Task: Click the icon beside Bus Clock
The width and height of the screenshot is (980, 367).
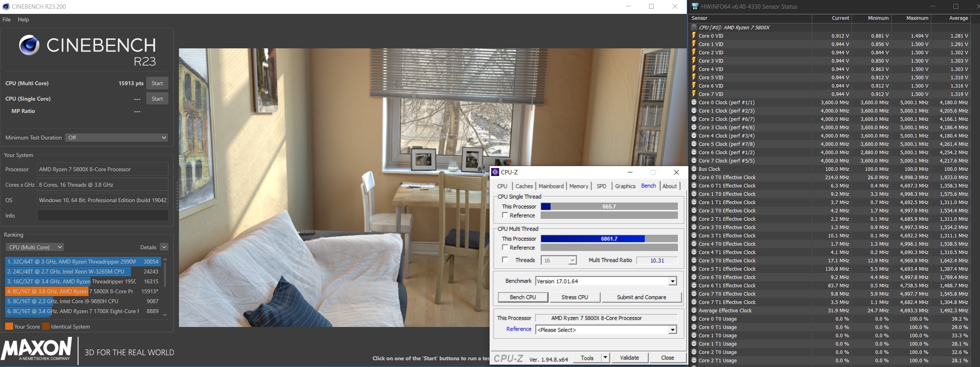Action: click(694, 169)
